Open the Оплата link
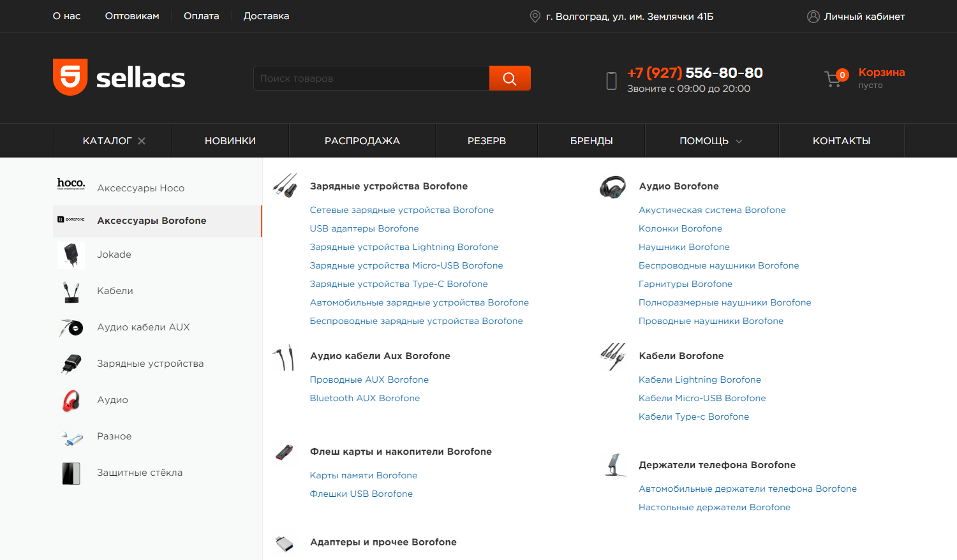 coord(202,16)
